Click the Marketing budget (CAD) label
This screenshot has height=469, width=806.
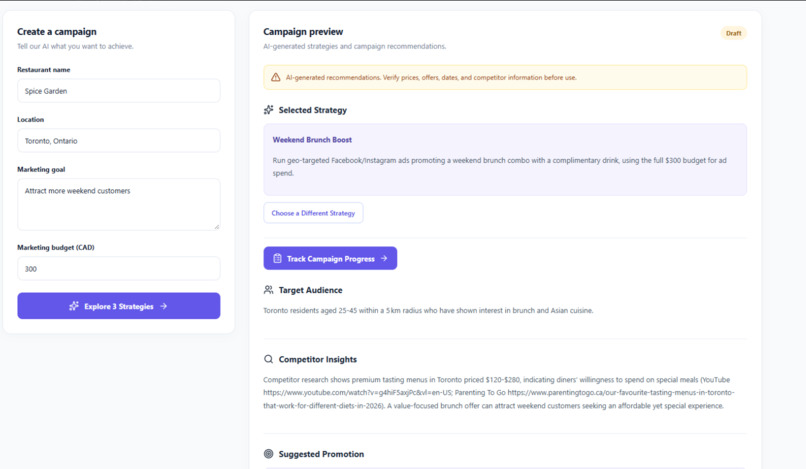[56, 247]
